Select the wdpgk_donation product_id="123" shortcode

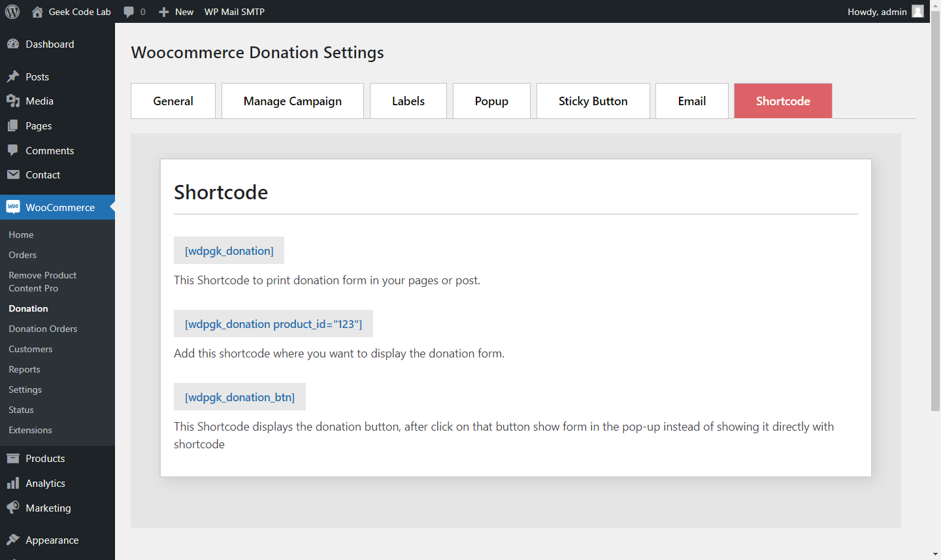click(x=273, y=323)
